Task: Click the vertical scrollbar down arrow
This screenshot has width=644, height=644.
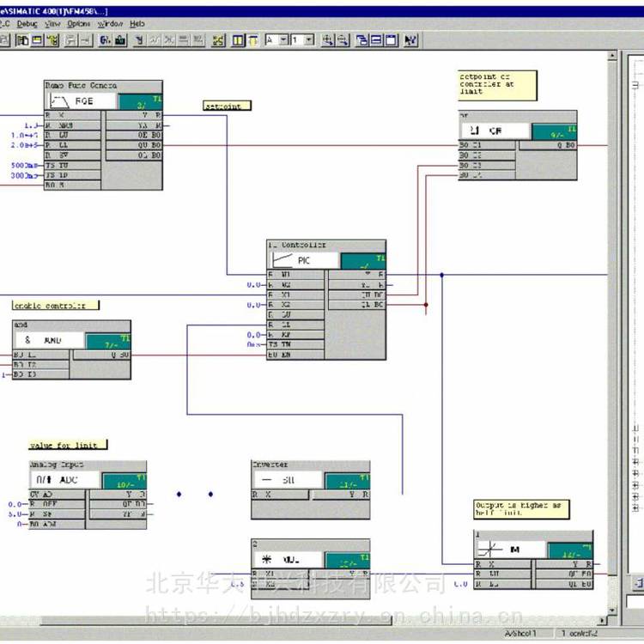Action: (612, 611)
